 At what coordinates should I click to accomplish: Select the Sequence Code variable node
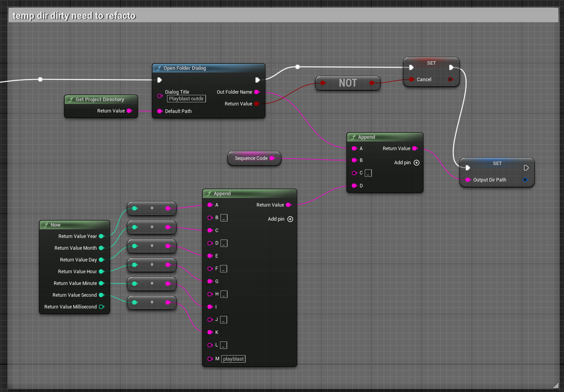(x=254, y=158)
